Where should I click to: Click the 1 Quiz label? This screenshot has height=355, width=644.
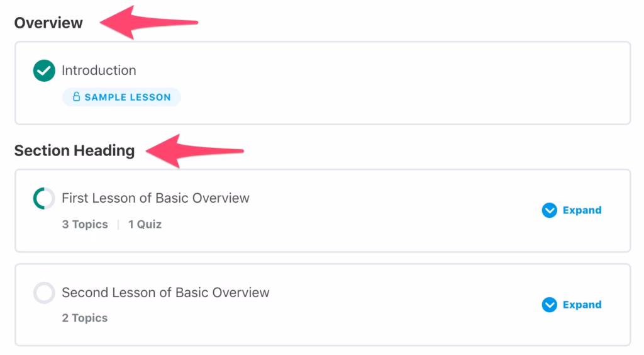click(x=145, y=224)
